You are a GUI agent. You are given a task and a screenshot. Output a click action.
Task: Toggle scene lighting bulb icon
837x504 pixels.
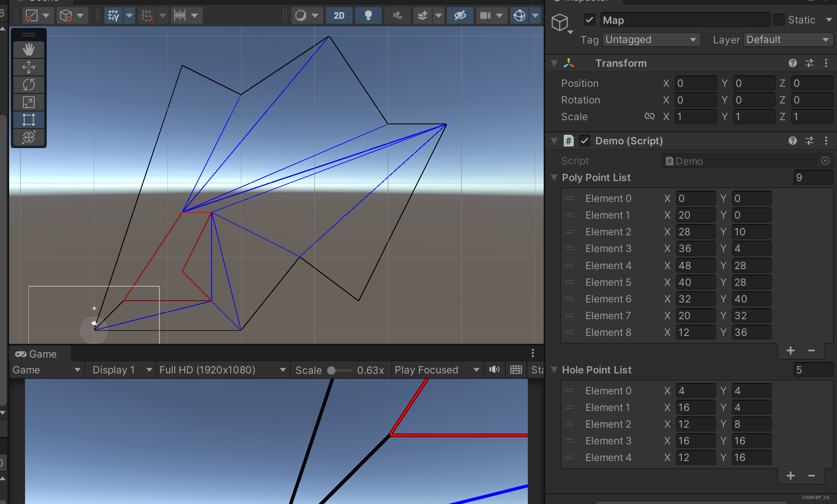(368, 16)
